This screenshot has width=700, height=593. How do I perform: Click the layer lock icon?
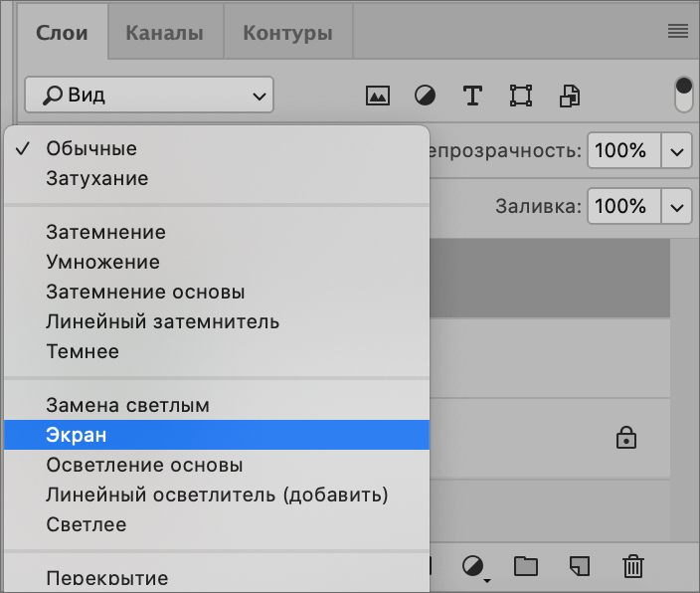click(625, 438)
